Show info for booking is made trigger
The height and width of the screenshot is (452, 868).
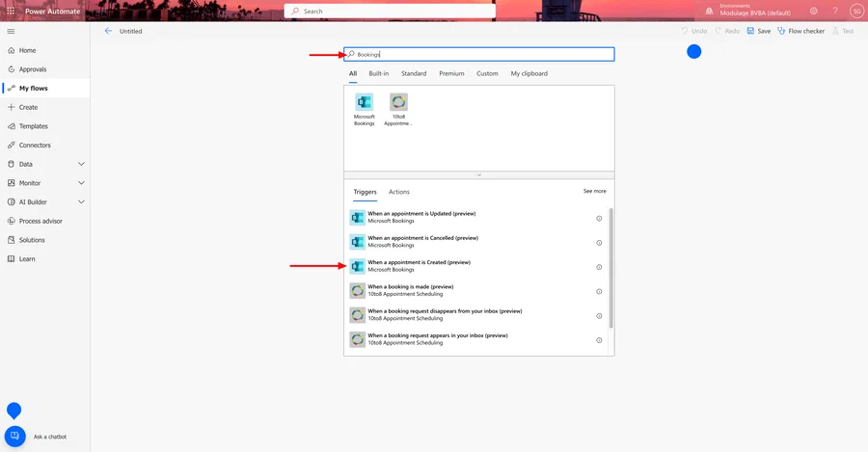[x=599, y=292]
